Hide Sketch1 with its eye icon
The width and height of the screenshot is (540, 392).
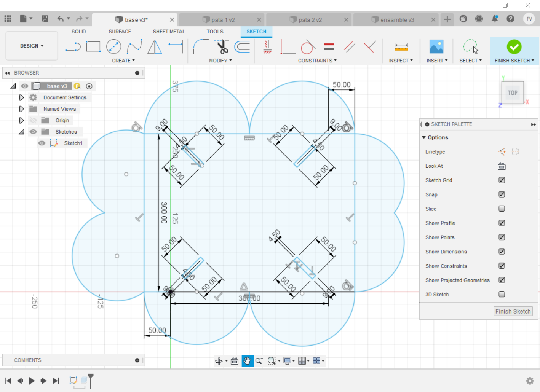click(42, 143)
